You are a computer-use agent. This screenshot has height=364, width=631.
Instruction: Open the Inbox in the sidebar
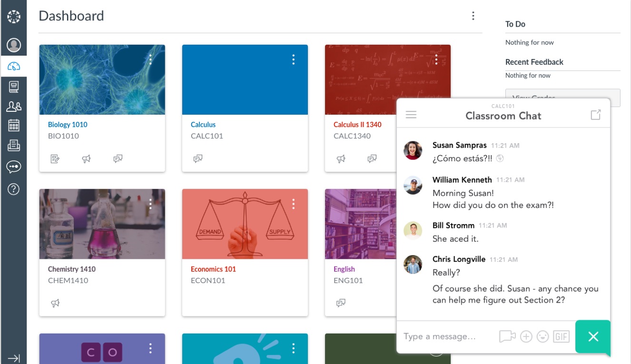[x=14, y=146]
